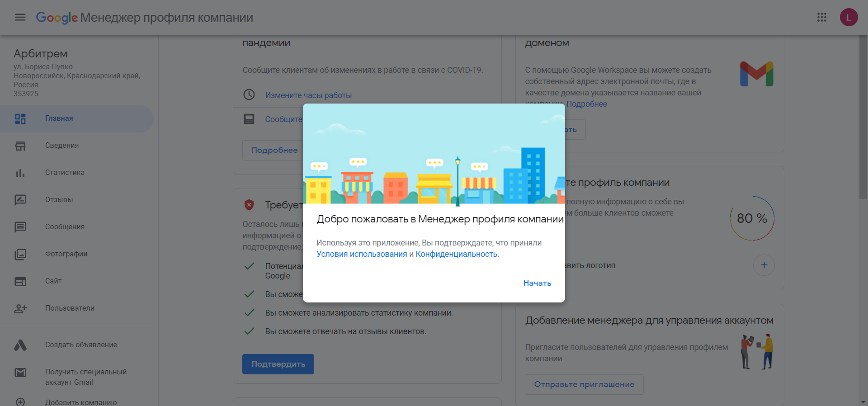This screenshot has height=406, width=868.
Task: Open Сайт in the sidebar
Action: pos(77,281)
